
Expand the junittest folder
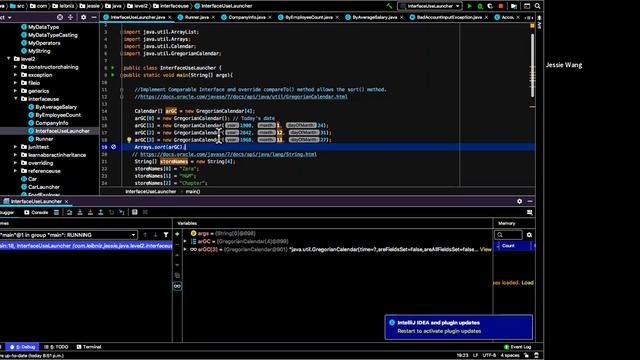16,147
